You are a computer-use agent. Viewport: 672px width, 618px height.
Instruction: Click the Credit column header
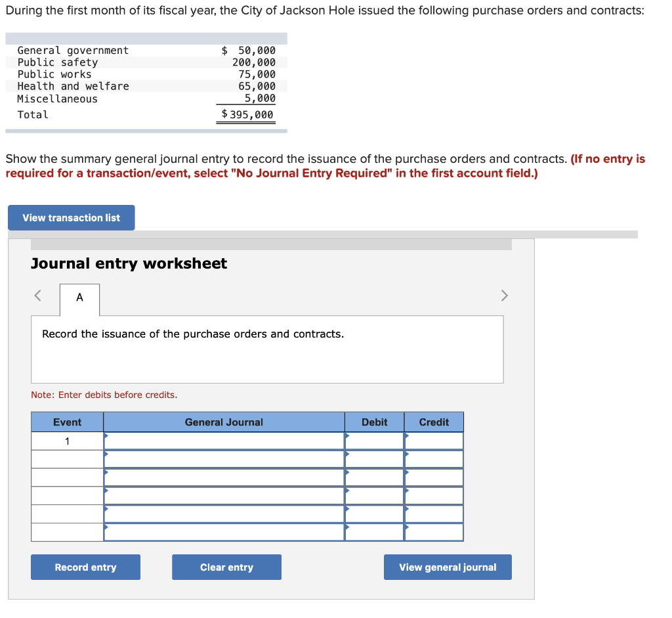pos(434,422)
